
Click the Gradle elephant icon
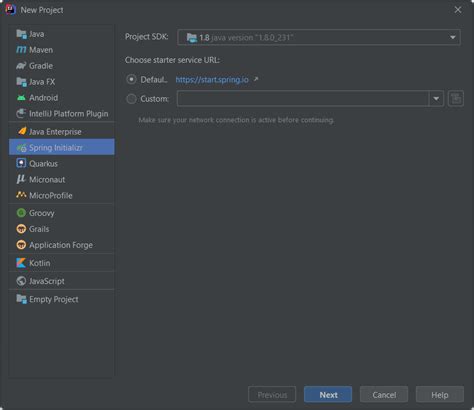pos(21,66)
